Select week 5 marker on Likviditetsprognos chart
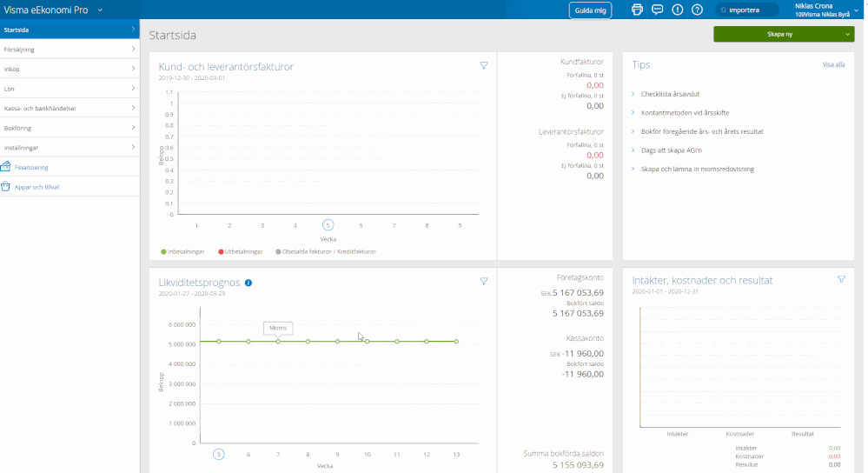Screen dimensions: 868x473 (219, 454)
